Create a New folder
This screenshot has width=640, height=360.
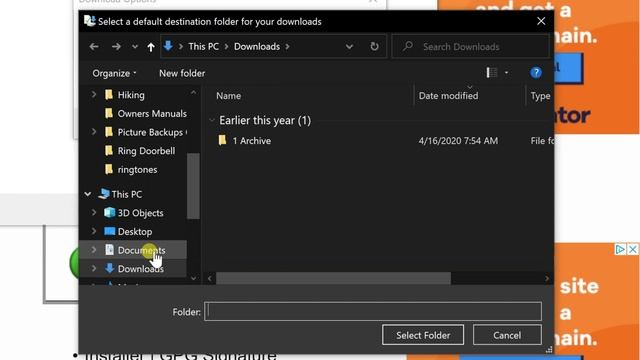tap(182, 73)
